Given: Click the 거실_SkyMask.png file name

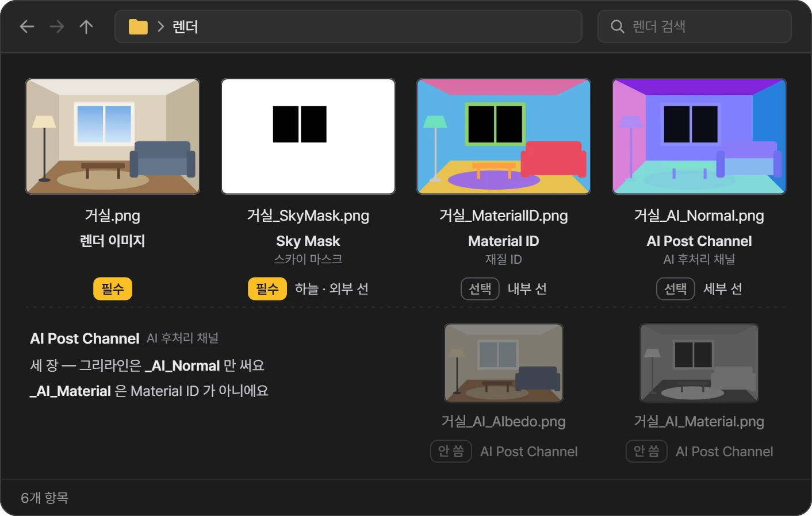Looking at the screenshot, I should tap(308, 215).
